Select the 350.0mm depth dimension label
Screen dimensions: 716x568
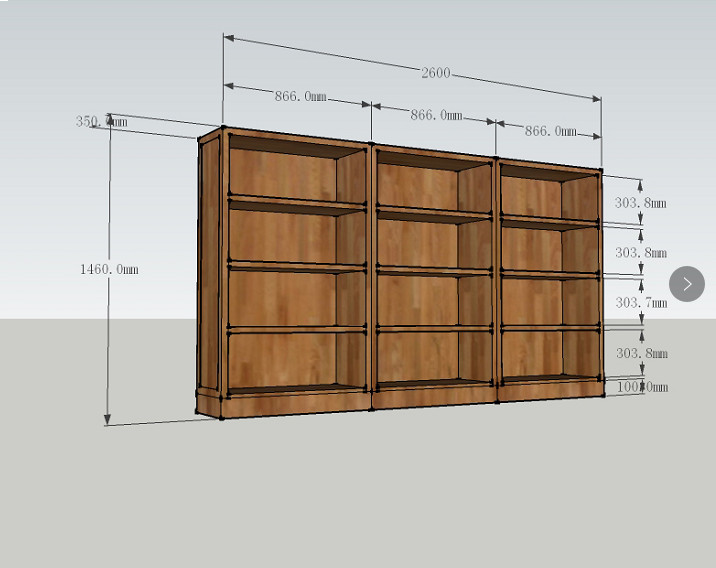[x=101, y=122]
